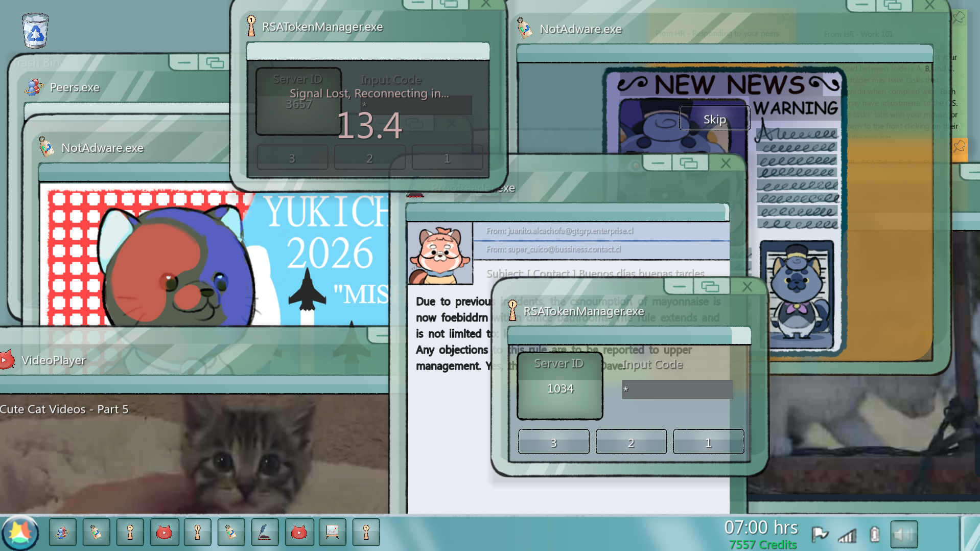Toggle the pin on the Work 101 note
980x551 pixels.
[x=959, y=17]
